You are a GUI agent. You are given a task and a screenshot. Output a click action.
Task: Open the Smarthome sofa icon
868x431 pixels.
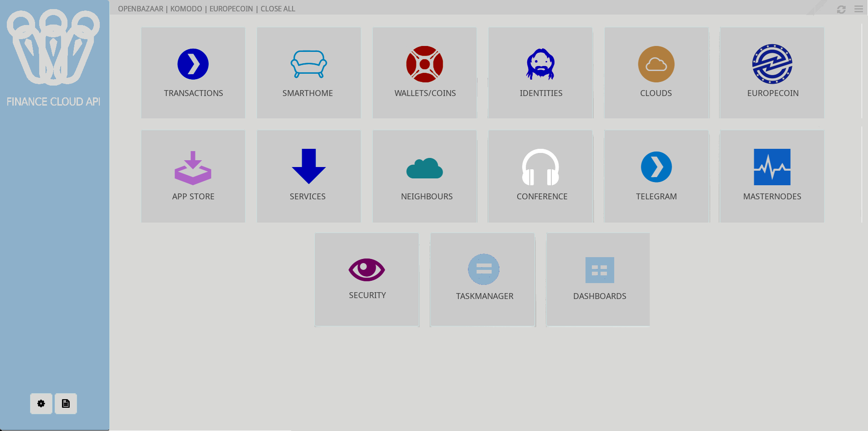click(x=309, y=64)
